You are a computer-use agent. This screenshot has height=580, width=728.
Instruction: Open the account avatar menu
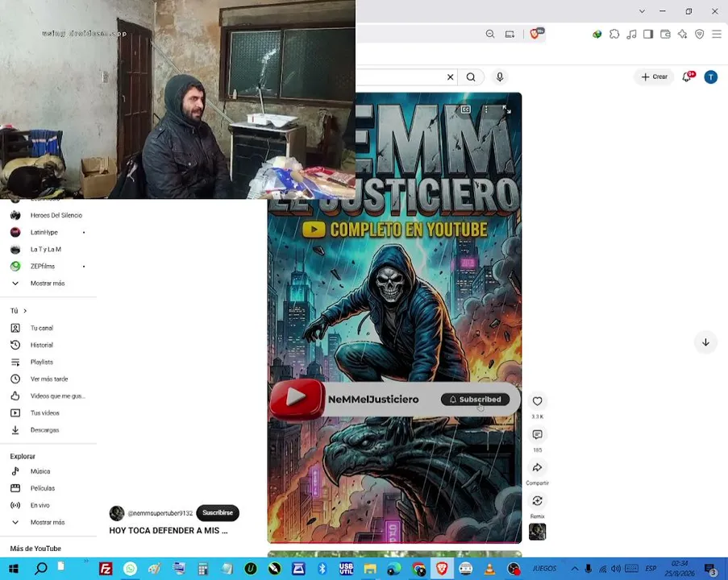pos(711,77)
